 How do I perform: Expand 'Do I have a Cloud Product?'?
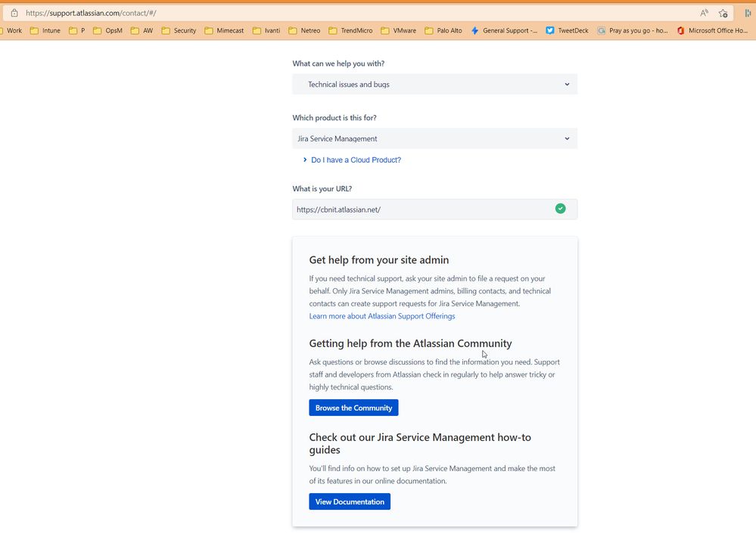[352, 160]
